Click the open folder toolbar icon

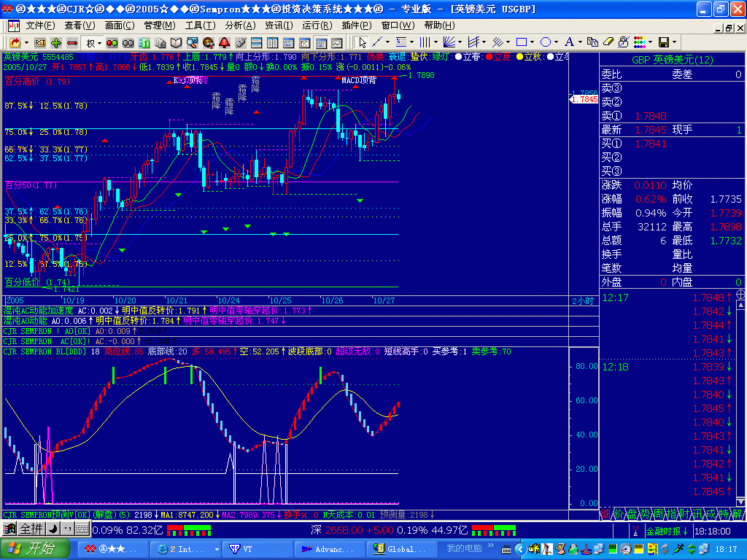tap(16, 43)
